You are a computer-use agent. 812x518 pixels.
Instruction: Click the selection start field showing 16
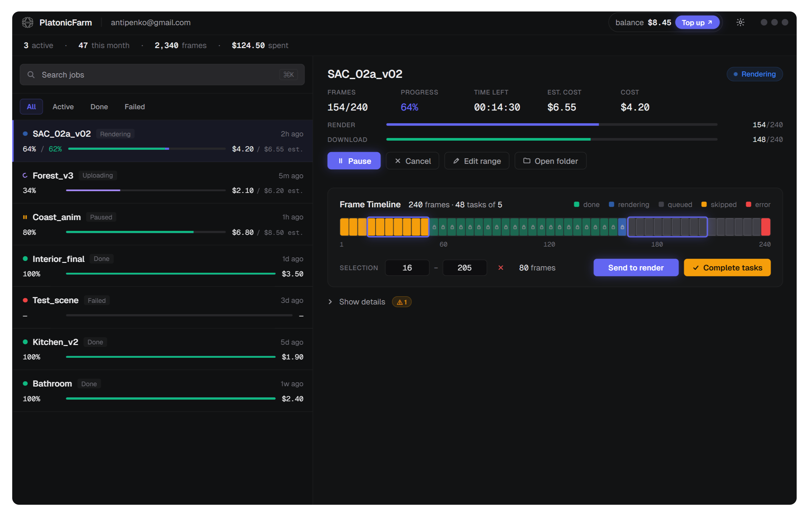[x=407, y=268]
